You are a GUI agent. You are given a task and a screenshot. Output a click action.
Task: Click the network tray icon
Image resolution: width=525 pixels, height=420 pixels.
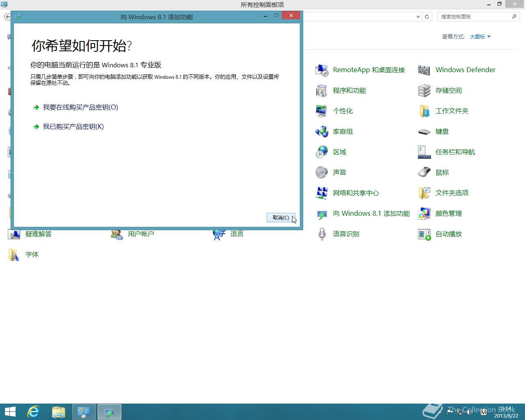pos(460,412)
